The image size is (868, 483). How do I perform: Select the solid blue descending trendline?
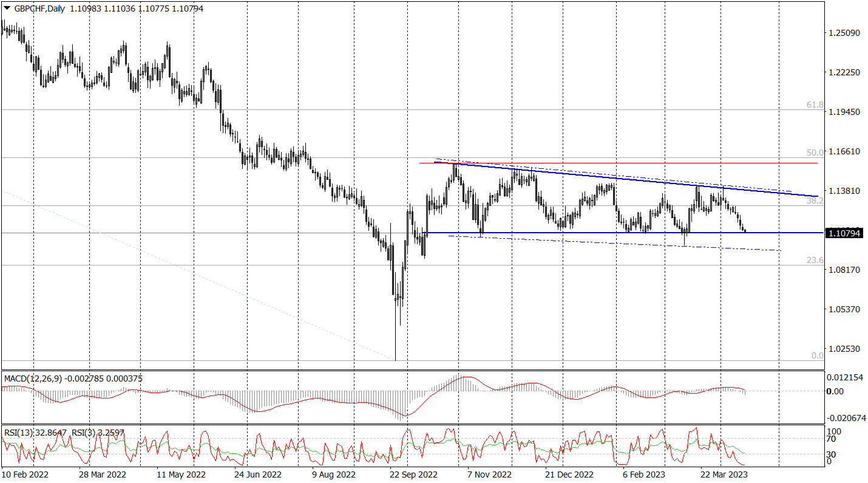[x=625, y=178]
